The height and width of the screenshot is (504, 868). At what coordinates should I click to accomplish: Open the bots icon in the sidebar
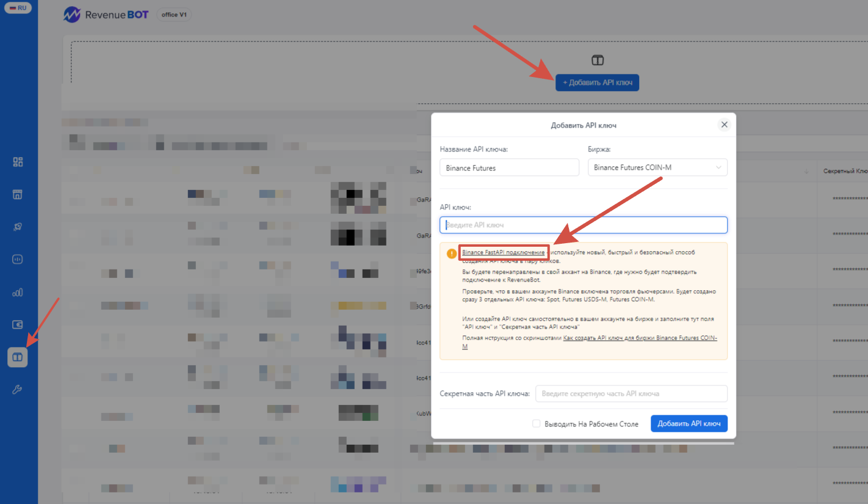point(18,259)
